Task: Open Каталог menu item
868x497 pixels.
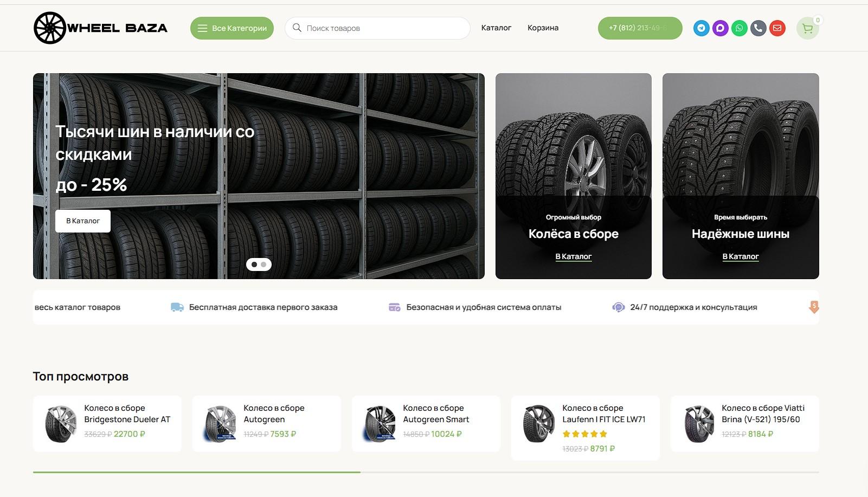Action: (x=496, y=28)
